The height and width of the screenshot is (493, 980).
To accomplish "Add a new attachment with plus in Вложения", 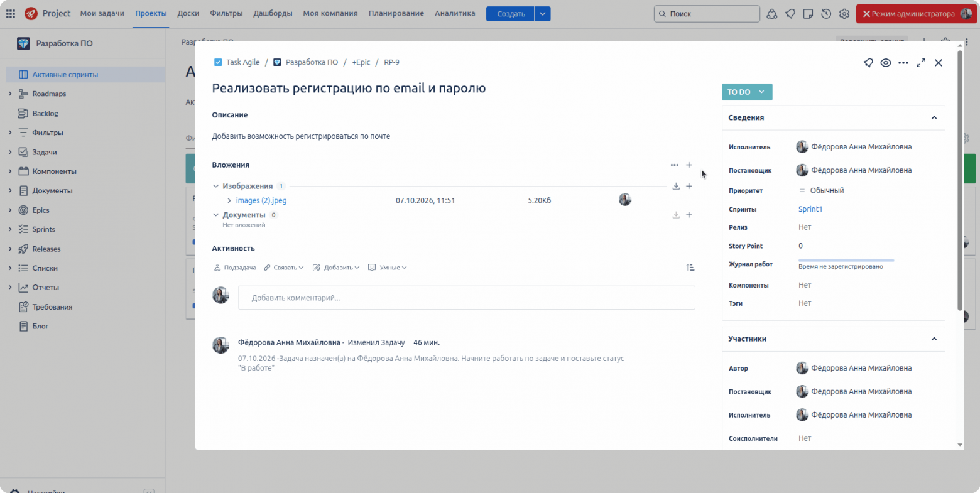I will [689, 165].
